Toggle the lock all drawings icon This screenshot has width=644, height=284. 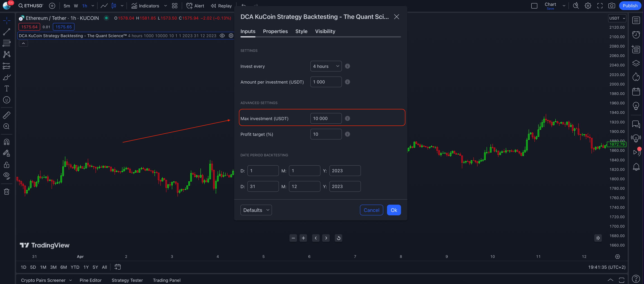tap(7, 165)
